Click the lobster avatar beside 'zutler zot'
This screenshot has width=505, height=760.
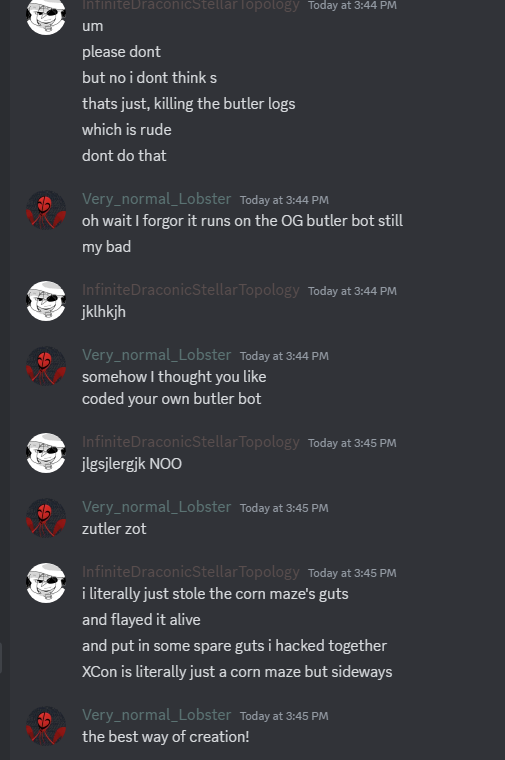click(x=46, y=518)
